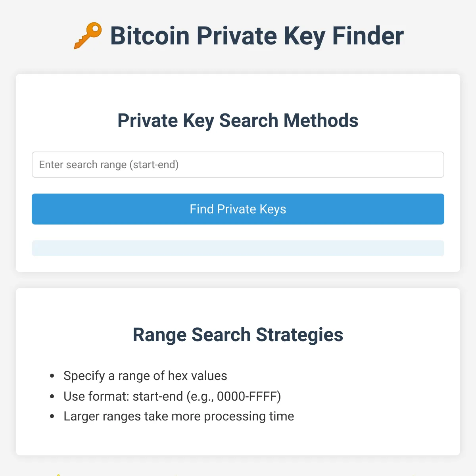Image resolution: width=476 pixels, height=476 pixels.
Task: Click the example text '0000-FFFF)'
Action: [249, 396]
